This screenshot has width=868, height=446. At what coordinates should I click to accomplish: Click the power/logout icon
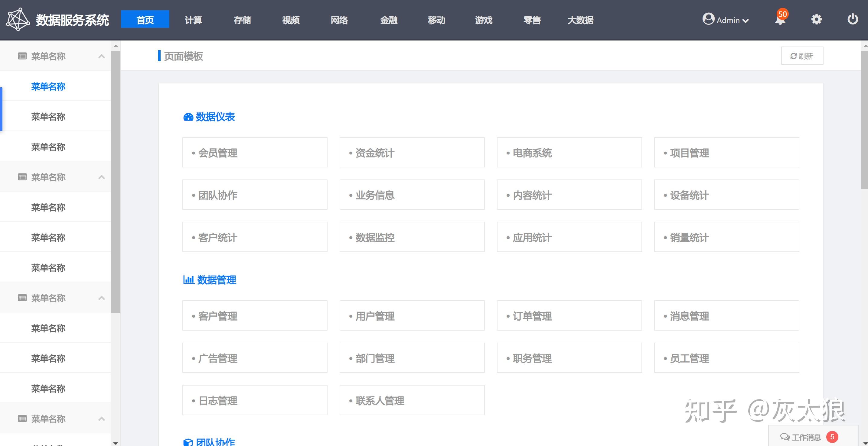point(853,19)
